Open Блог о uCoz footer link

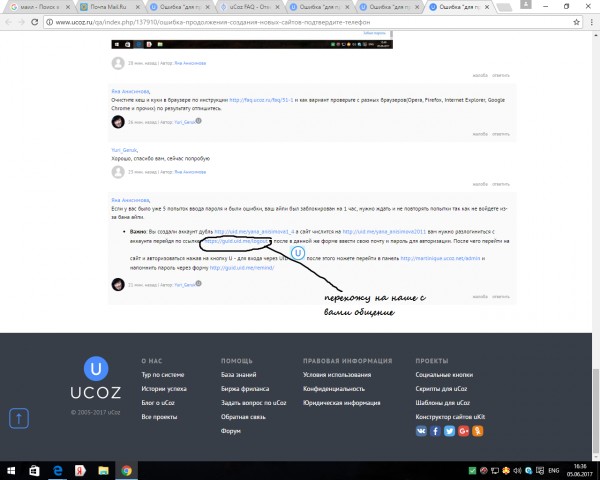158,403
